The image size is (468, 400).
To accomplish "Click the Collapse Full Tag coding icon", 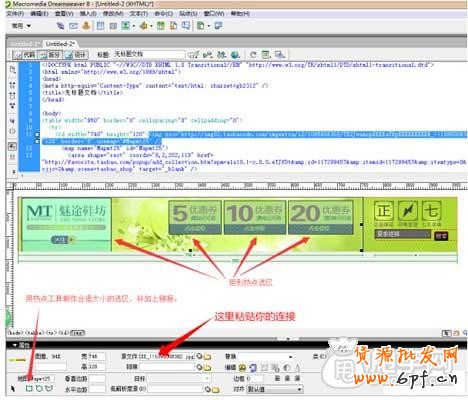I will pyautogui.click(x=13, y=85).
